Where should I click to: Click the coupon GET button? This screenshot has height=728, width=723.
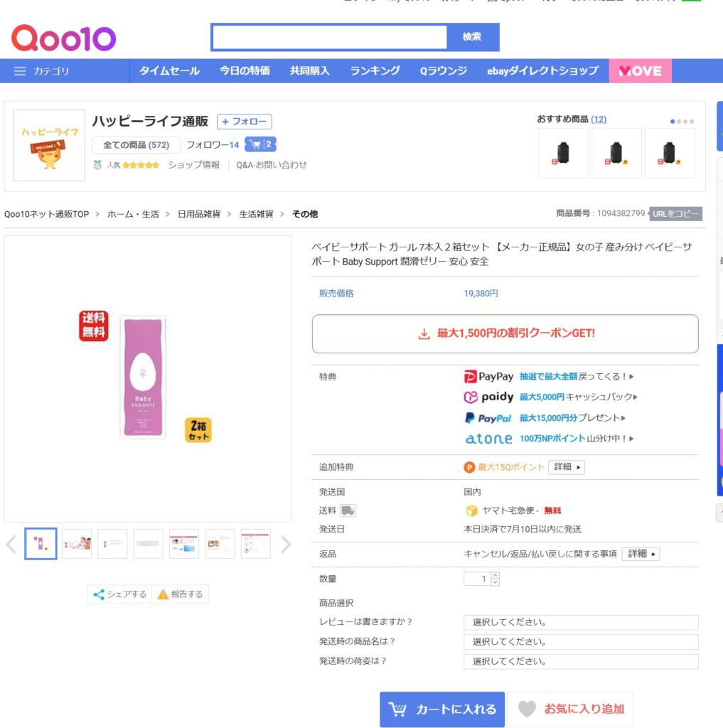point(505,333)
